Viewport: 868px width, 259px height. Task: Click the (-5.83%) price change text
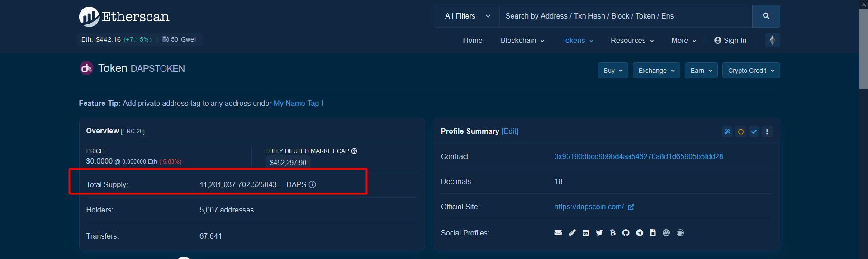[171, 161]
